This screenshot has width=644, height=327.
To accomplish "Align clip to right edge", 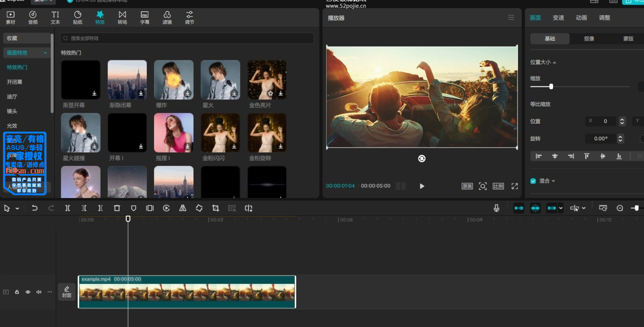I will tap(571, 156).
